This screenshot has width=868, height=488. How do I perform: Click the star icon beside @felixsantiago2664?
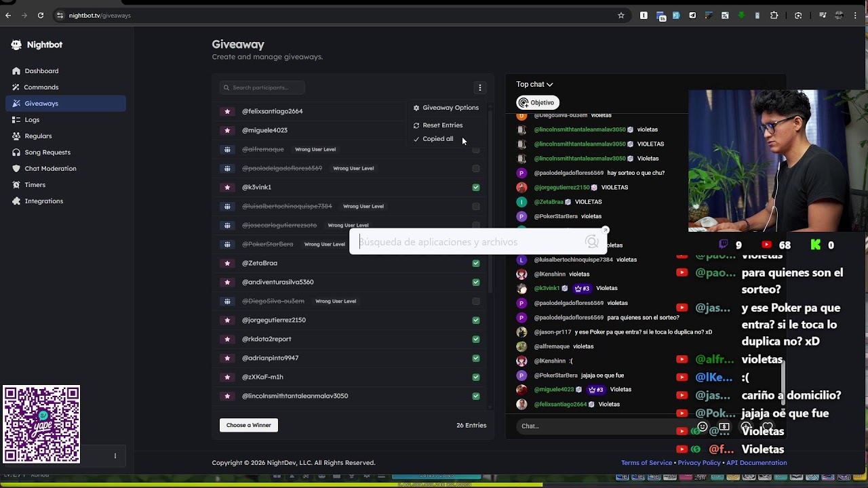click(x=227, y=111)
